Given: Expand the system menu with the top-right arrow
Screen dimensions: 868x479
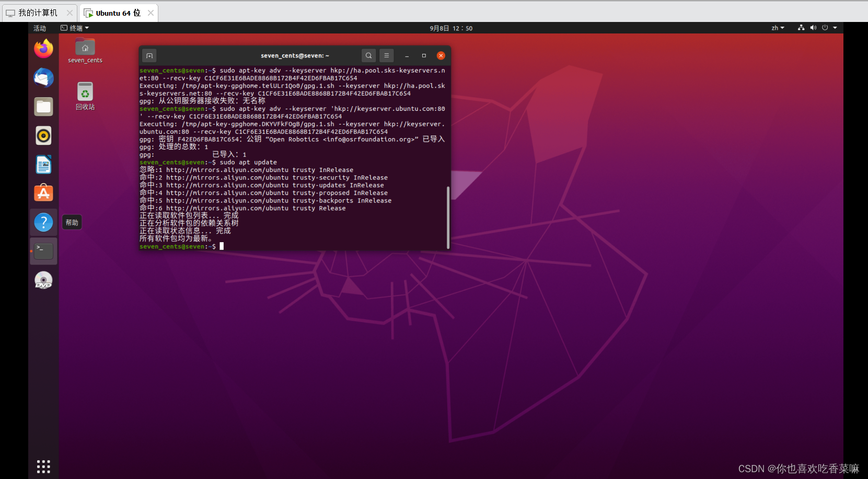Looking at the screenshot, I should tap(836, 28).
